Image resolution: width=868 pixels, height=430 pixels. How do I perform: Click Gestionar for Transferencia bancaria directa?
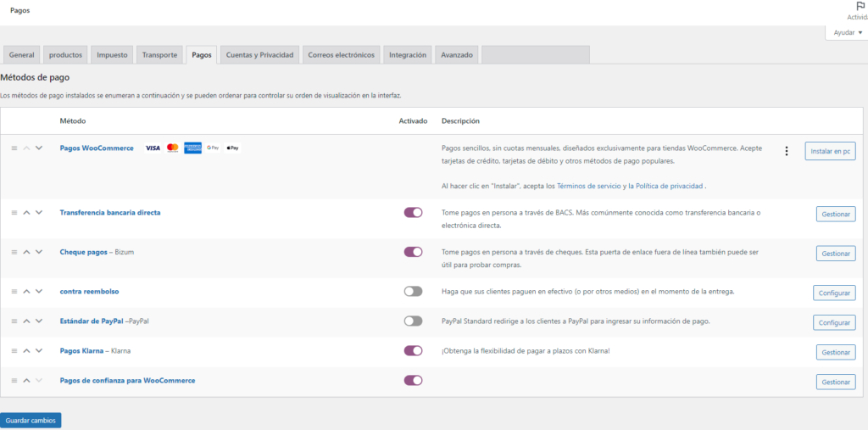[x=836, y=214]
